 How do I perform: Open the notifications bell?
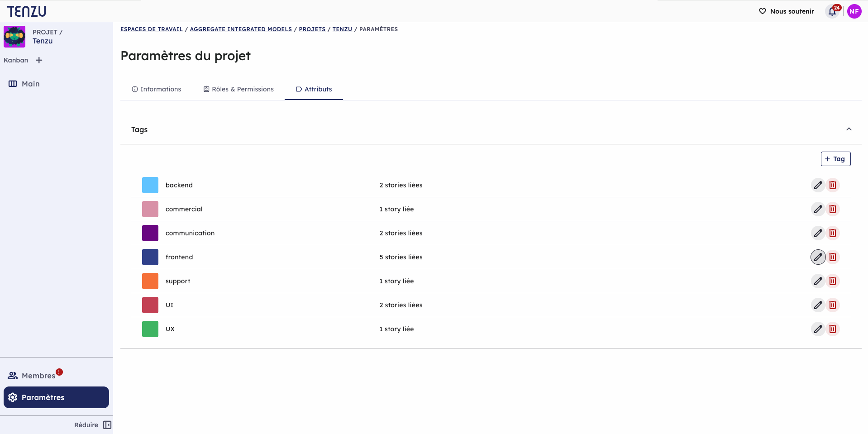coord(832,11)
